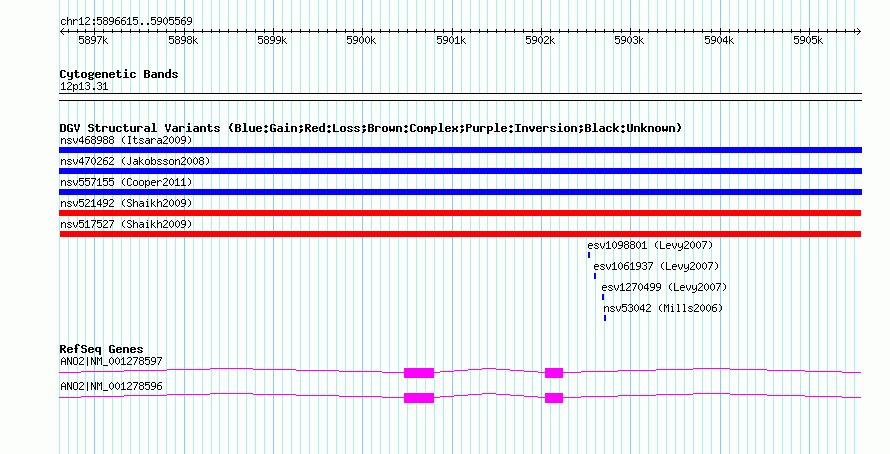Open variant esv1061937 (Levy2007) label

(656, 266)
